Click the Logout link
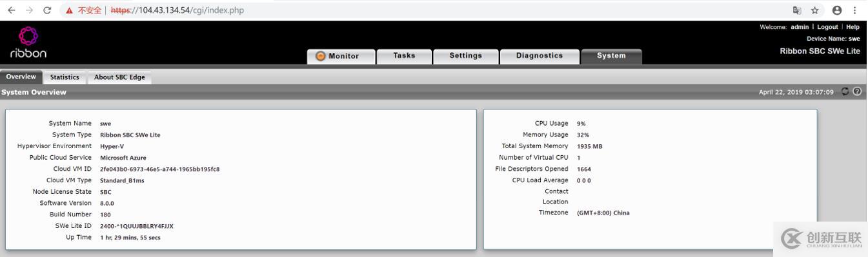 tap(827, 27)
